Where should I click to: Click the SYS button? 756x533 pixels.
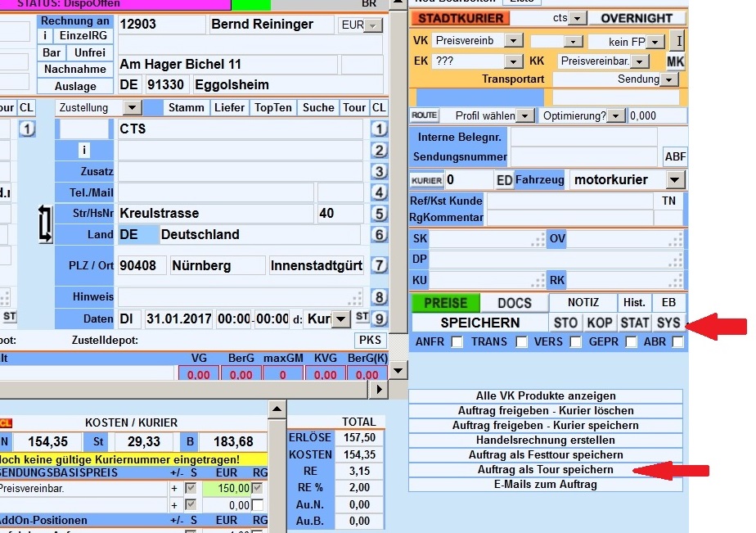(x=668, y=323)
